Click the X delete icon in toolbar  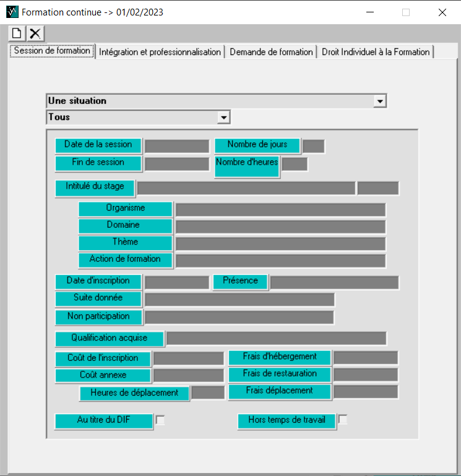tap(36, 34)
